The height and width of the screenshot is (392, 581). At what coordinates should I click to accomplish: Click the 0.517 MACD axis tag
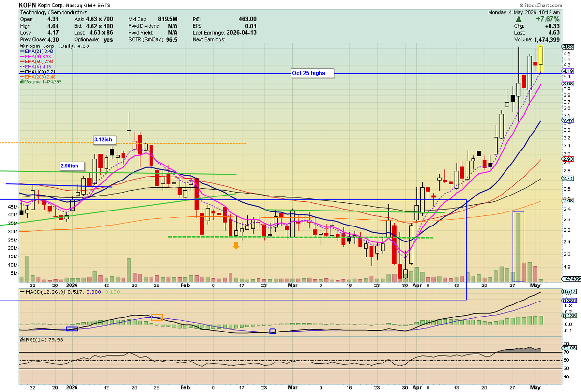pos(568,291)
